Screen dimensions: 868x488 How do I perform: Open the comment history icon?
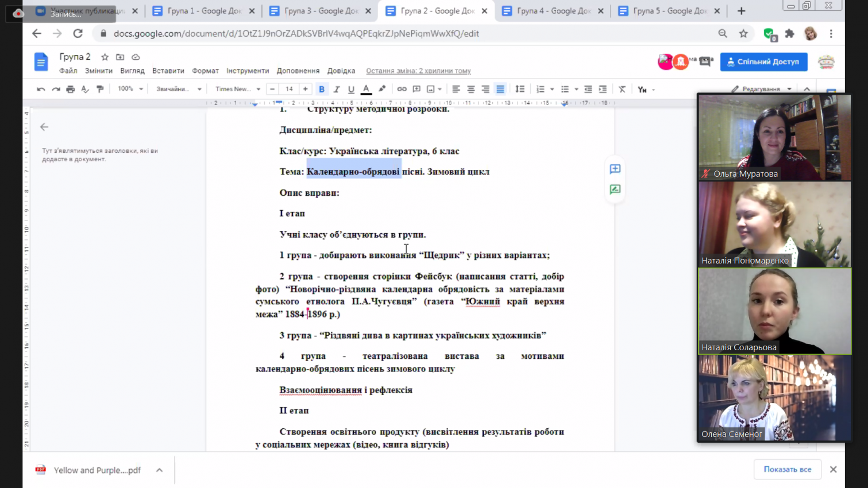(705, 61)
